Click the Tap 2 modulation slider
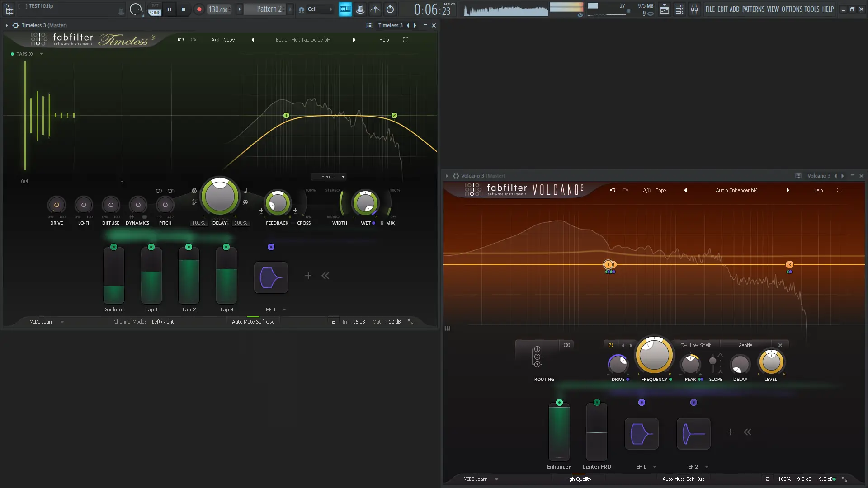The height and width of the screenshot is (488, 868). pos(189,277)
